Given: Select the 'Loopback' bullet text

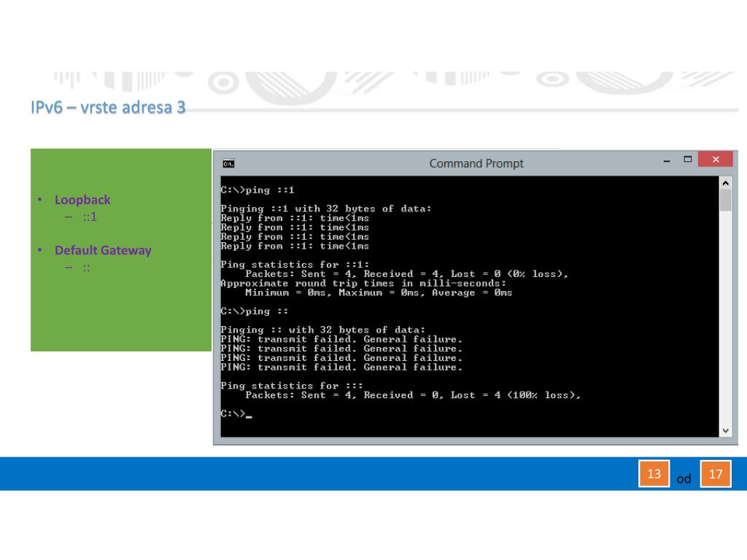Looking at the screenshot, I should [82, 200].
